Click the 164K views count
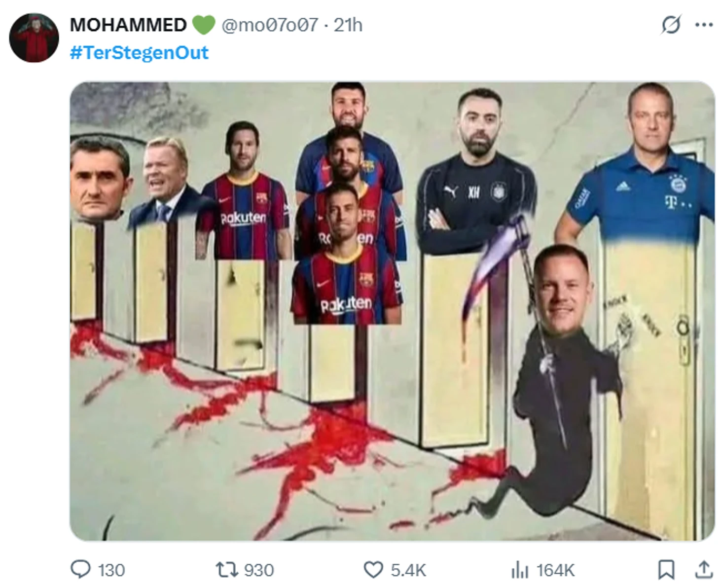Screen dimensions: 720x588 coord(555,570)
